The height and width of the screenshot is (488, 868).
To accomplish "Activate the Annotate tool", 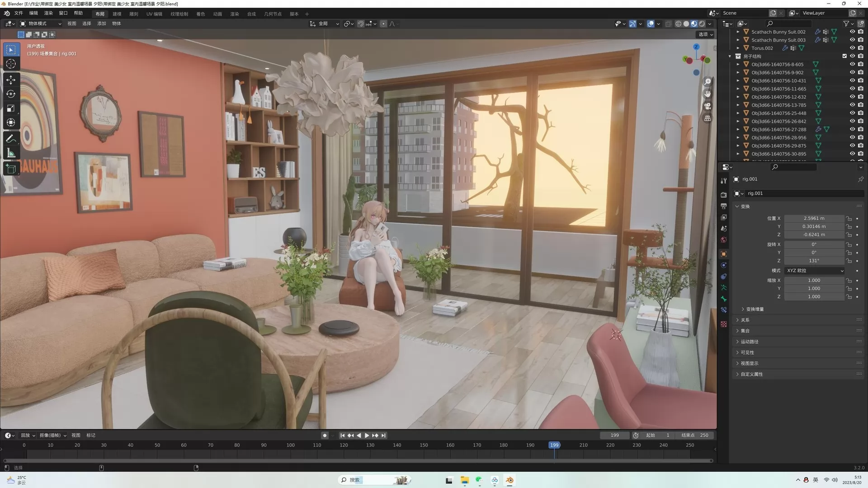I will 11,139.
